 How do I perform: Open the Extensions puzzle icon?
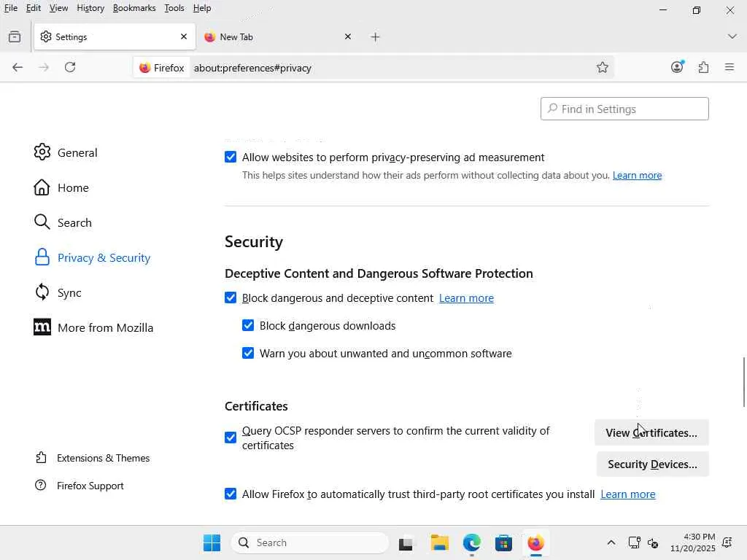[x=703, y=67]
